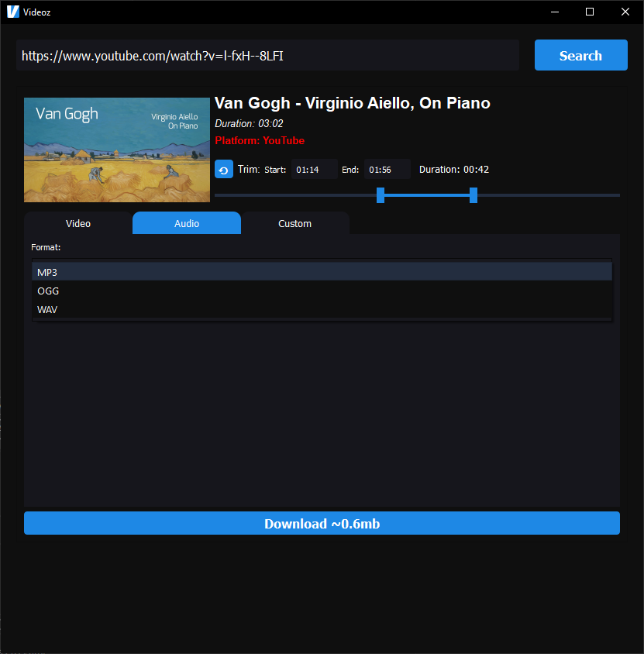Open the Custom tab
644x654 pixels.
click(295, 223)
